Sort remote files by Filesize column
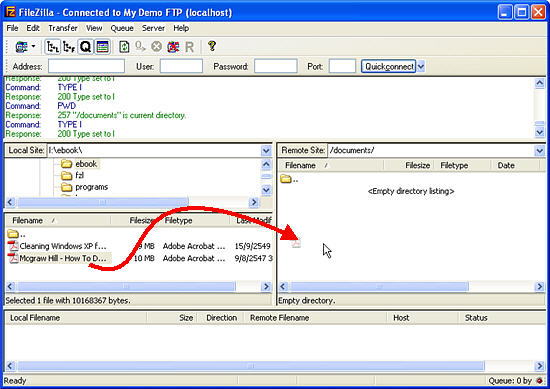The image size is (550, 389). click(x=409, y=165)
